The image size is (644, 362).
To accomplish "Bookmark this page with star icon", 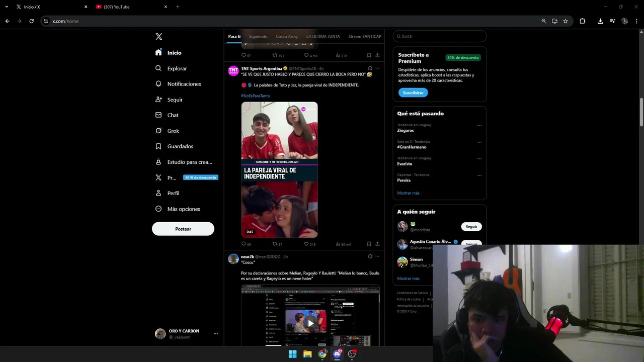I will (x=566, y=21).
